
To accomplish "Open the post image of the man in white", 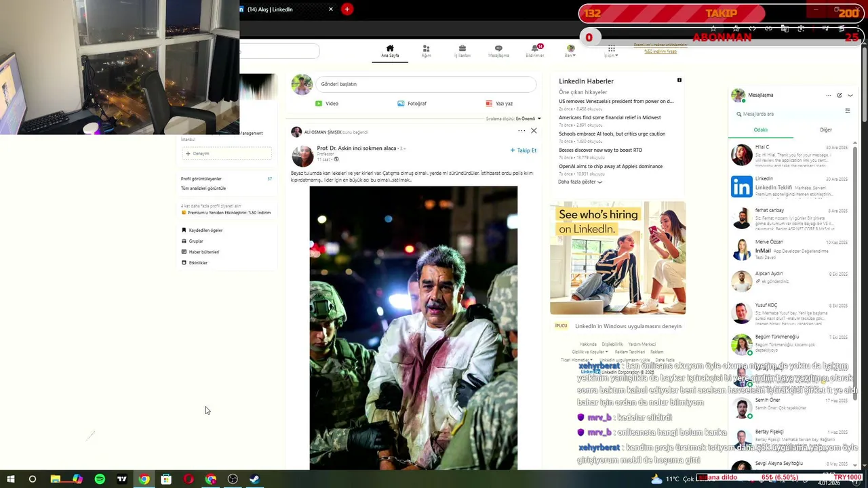I will 414,328.
